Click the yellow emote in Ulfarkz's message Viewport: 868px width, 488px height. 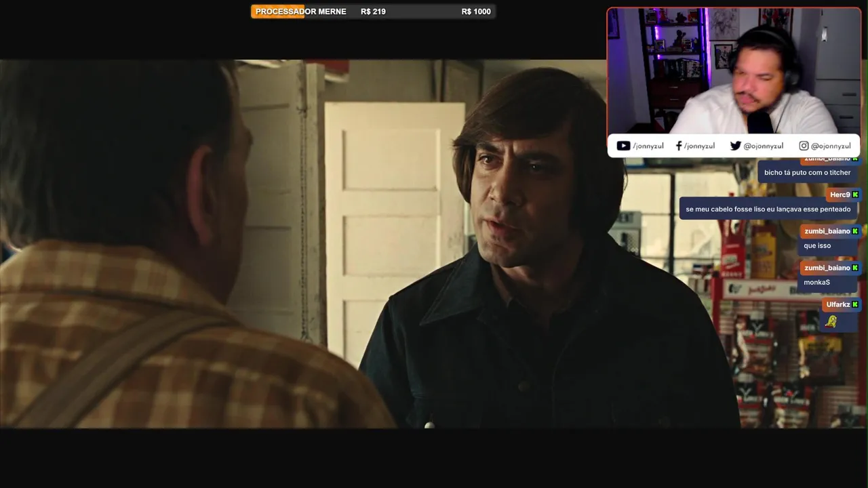831,322
